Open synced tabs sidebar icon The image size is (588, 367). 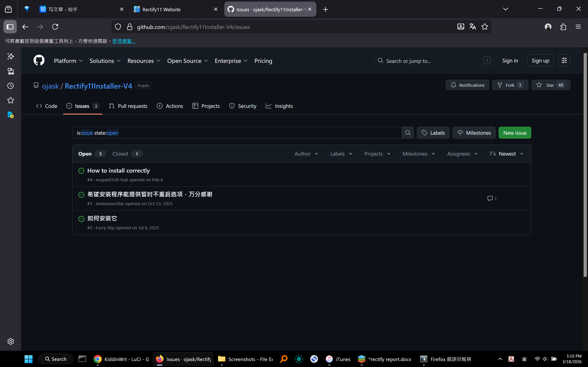(x=10, y=71)
